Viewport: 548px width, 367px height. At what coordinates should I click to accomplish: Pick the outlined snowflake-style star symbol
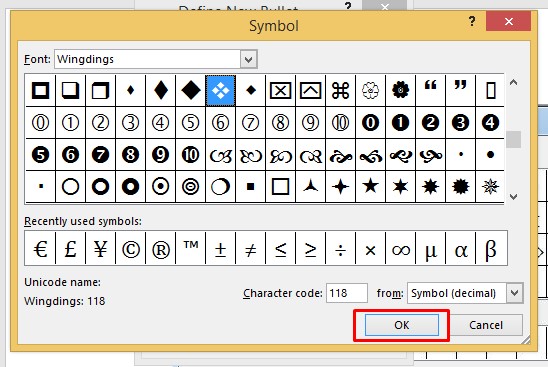coord(490,187)
